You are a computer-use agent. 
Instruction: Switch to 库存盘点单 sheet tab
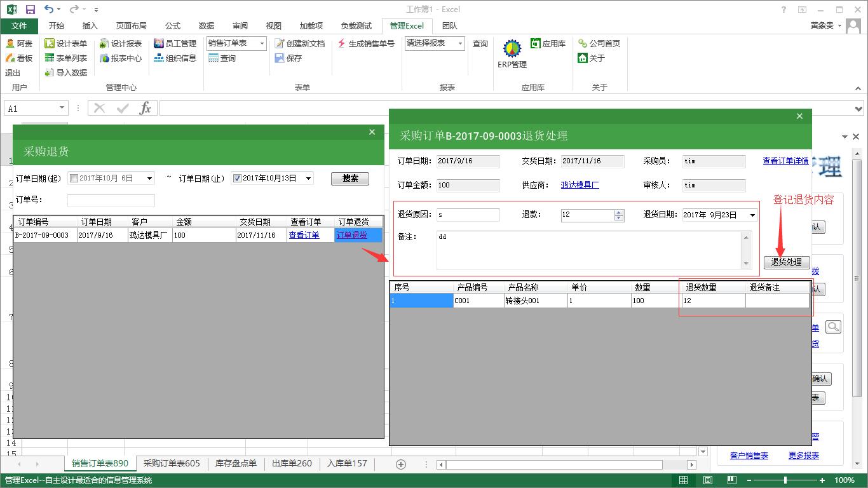[x=236, y=464]
